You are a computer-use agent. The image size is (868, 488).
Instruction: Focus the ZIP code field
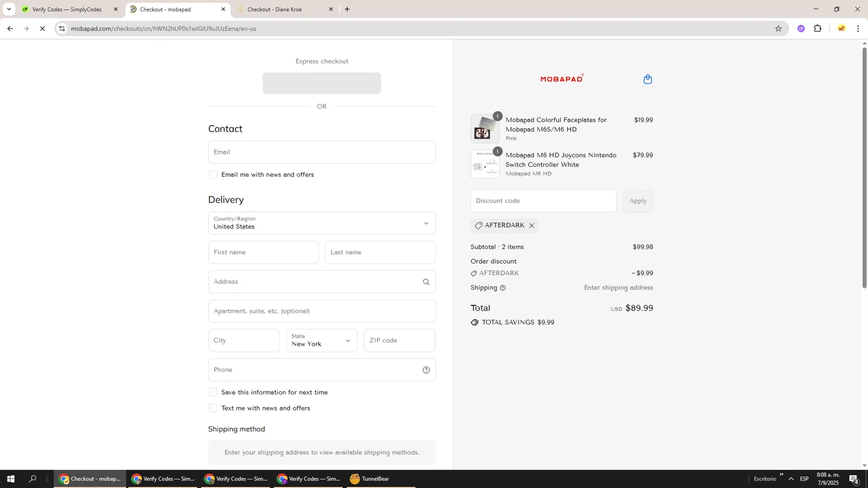click(399, 341)
